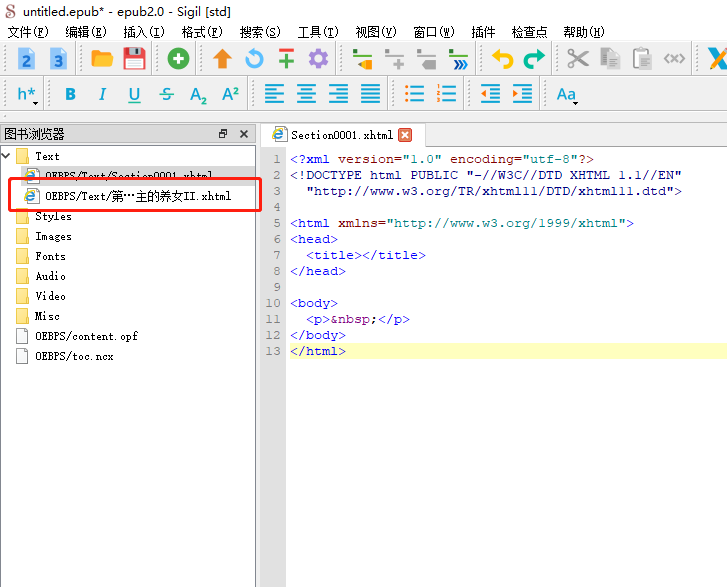727x587 pixels.
Task: Click the paste clipboard icon
Action: pos(642,59)
